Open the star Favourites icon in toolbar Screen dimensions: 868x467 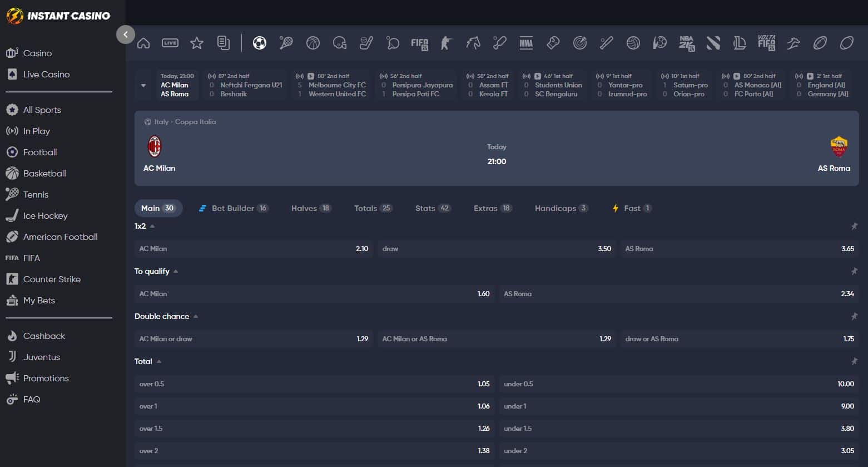coord(197,43)
